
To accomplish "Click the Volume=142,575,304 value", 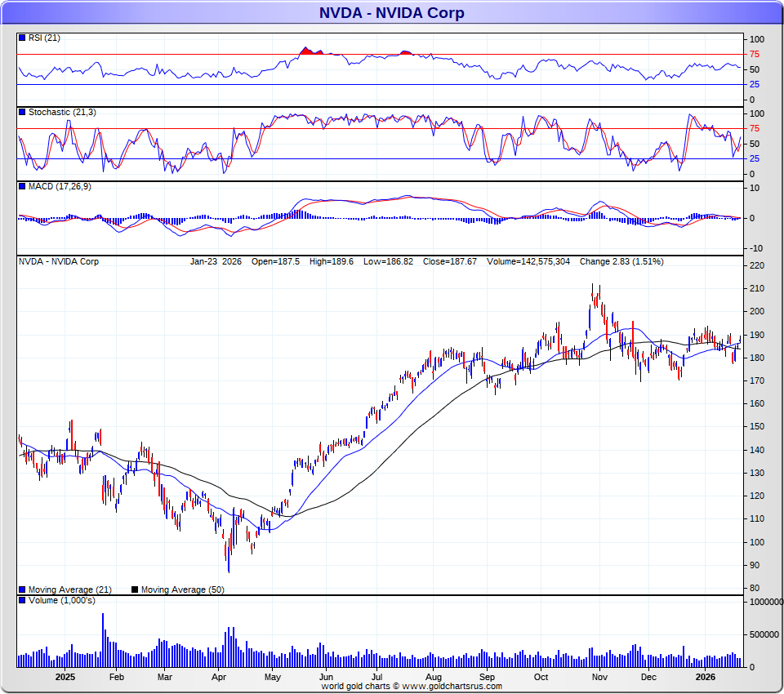I will [x=528, y=261].
